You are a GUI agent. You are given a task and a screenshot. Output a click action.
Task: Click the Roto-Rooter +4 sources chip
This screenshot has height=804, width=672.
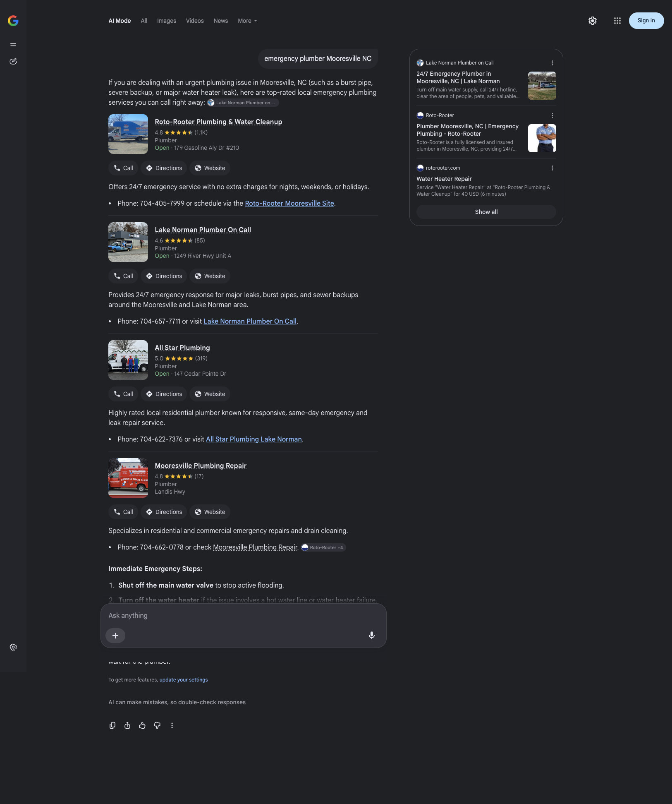(x=323, y=547)
